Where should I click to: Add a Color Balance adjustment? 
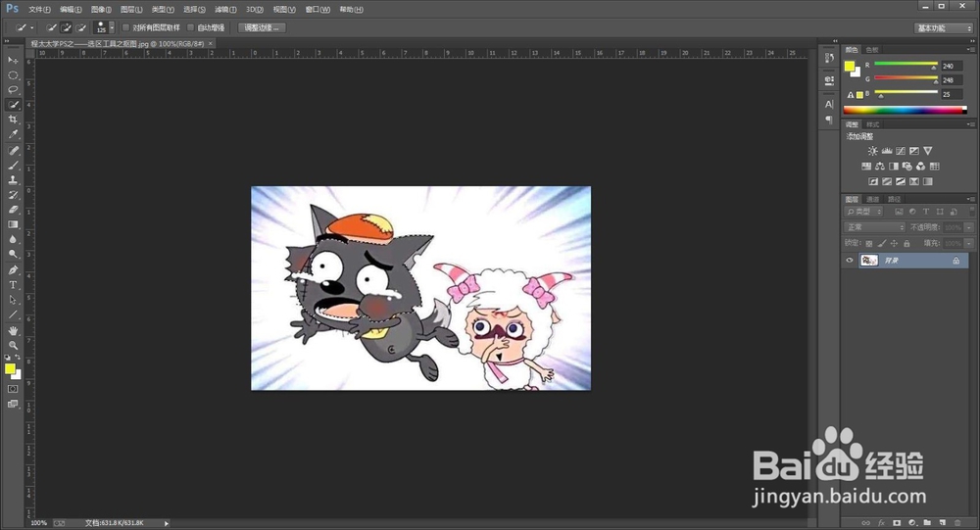point(879,167)
